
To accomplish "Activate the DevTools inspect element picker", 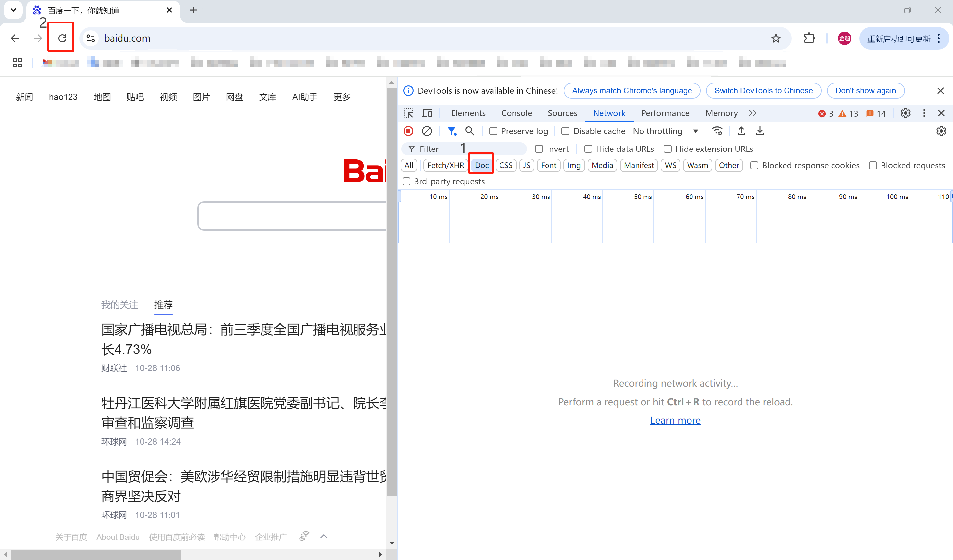I will point(408,113).
